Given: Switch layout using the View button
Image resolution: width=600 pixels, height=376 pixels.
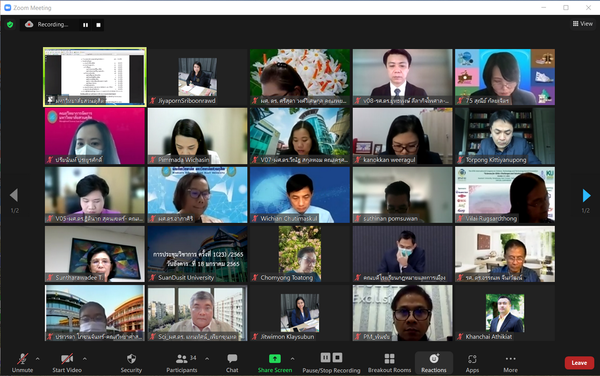Looking at the screenshot, I should [x=582, y=24].
